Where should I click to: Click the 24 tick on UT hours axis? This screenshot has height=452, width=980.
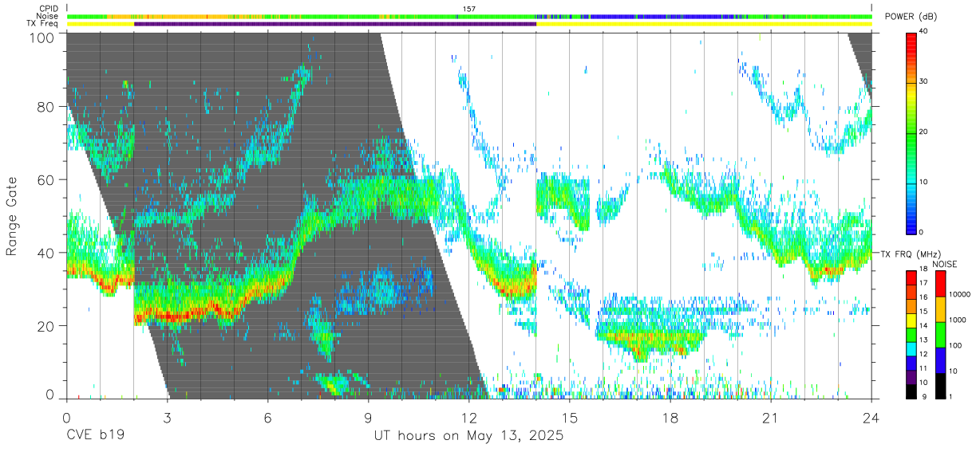pyautogui.click(x=871, y=419)
